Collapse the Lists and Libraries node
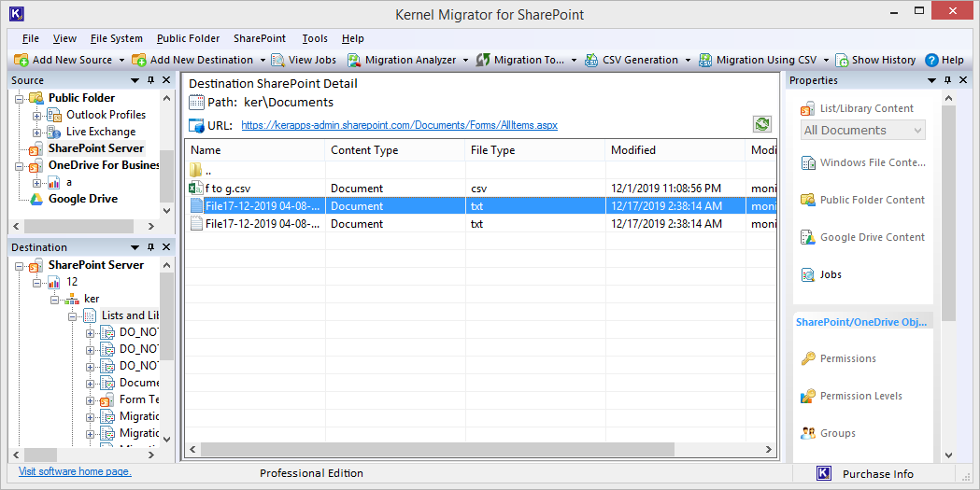This screenshot has width=980, height=490. (x=73, y=316)
